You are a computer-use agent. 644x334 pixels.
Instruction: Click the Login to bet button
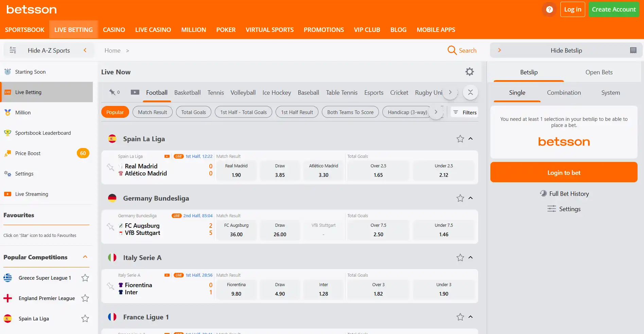(564, 172)
